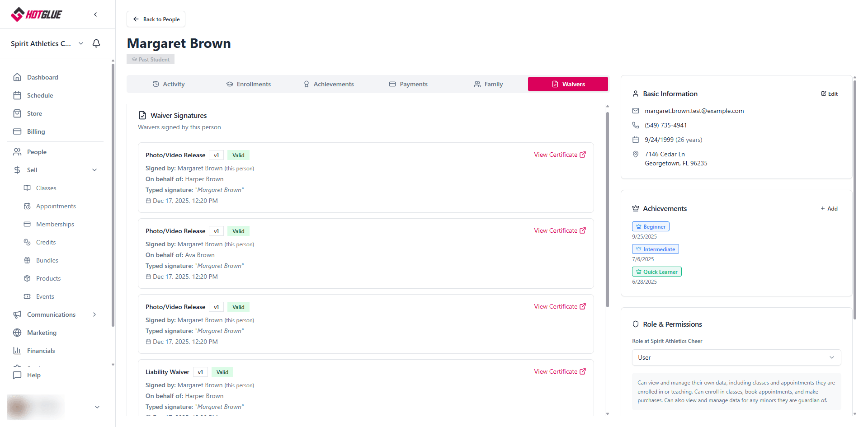
Task: Collapse the sidebar with the chevron arrow
Action: (95, 14)
